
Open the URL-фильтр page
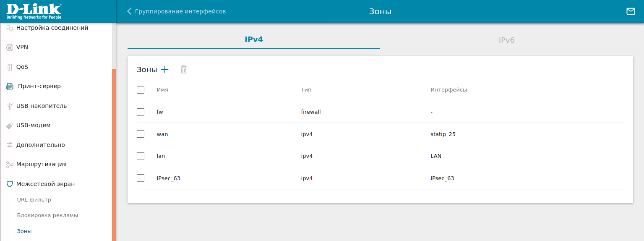(x=34, y=200)
